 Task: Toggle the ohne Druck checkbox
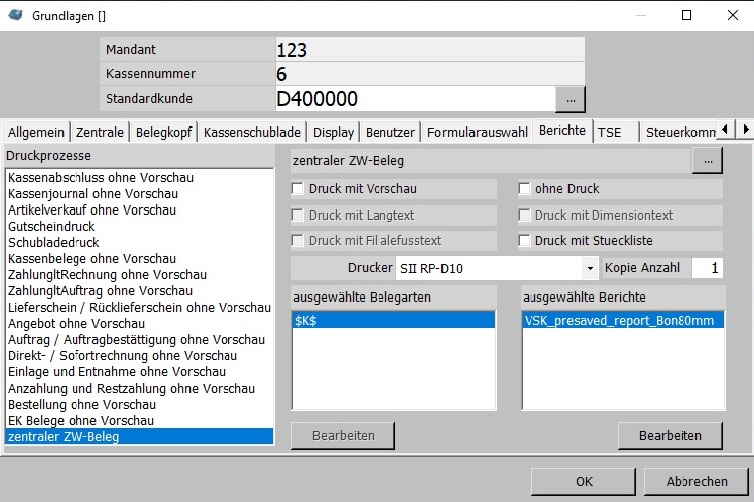point(524,188)
